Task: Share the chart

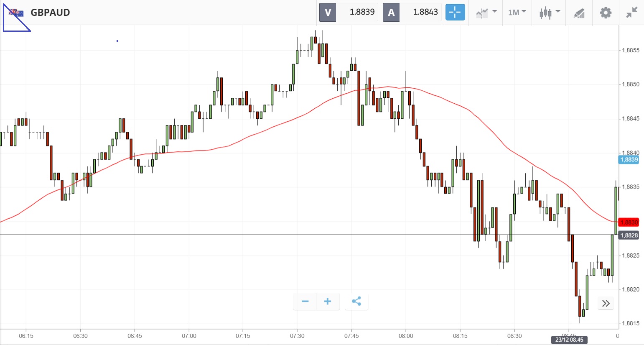Action: [356, 302]
